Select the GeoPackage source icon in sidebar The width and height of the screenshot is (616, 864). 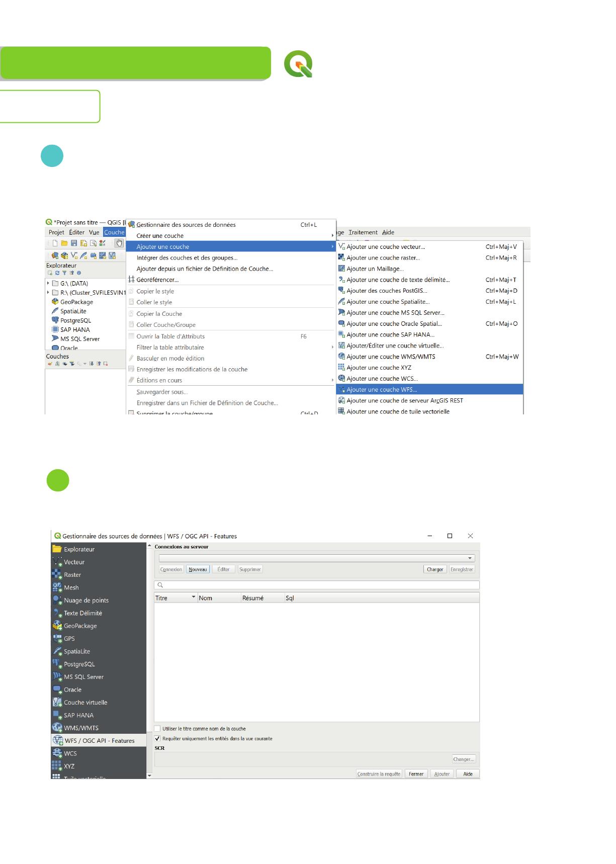[x=57, y=626]
